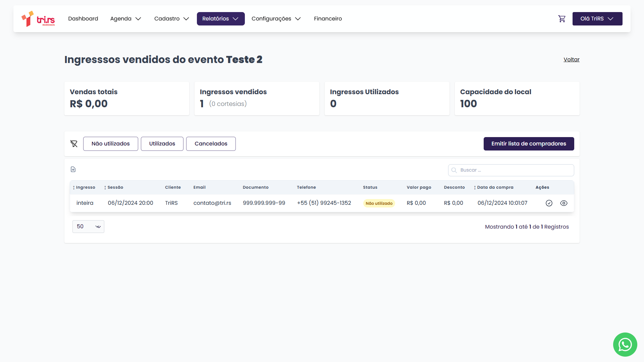This screenshot has height=362, width=644.
Task: Expand the Relatórios menu
Action: (220, 19)
